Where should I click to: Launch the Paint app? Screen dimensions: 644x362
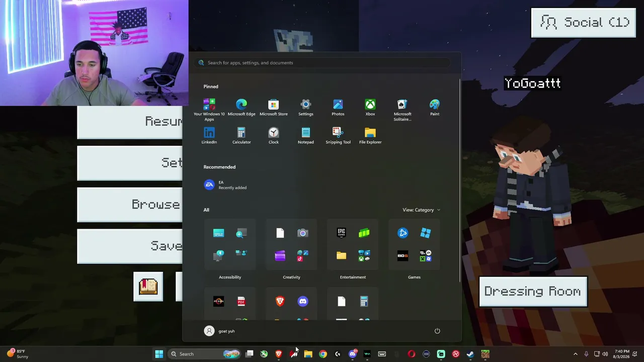[x=435, y=108]
